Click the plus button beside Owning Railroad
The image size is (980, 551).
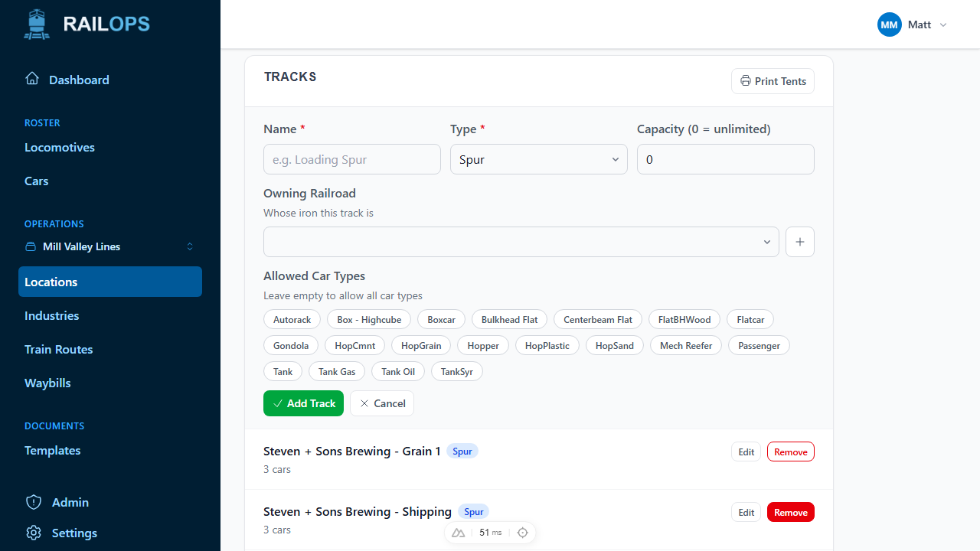point(800,242)
